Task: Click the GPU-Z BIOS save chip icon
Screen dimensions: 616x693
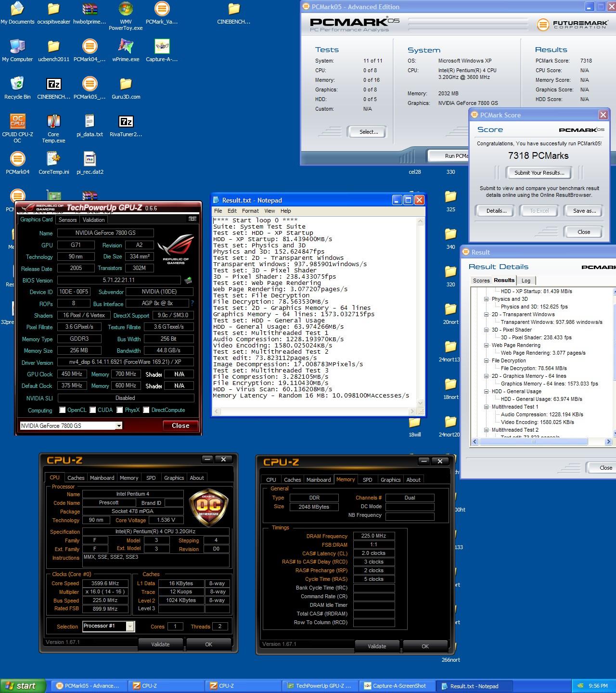Action: click(188, 280)
